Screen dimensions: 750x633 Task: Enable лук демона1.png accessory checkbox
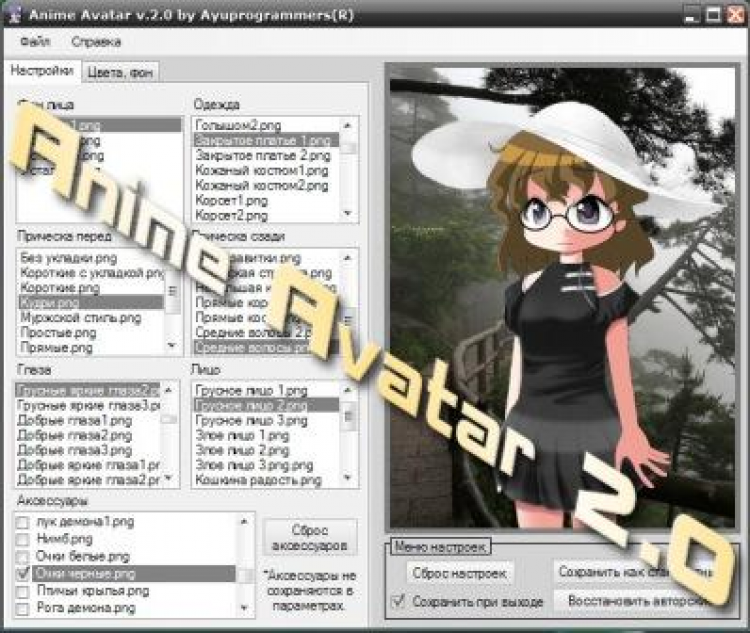coord(22,522)
